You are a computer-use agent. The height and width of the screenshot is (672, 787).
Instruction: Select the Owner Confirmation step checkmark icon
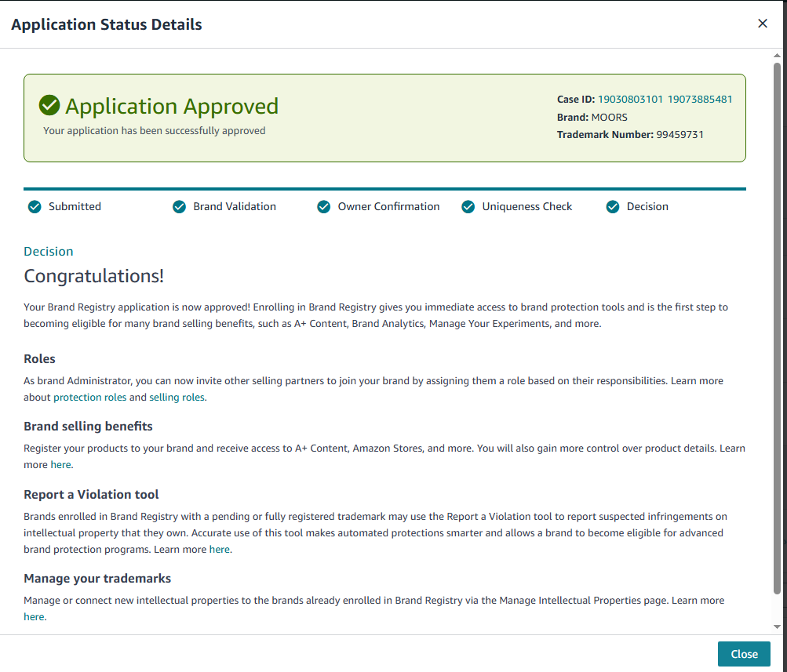(323, 207)
